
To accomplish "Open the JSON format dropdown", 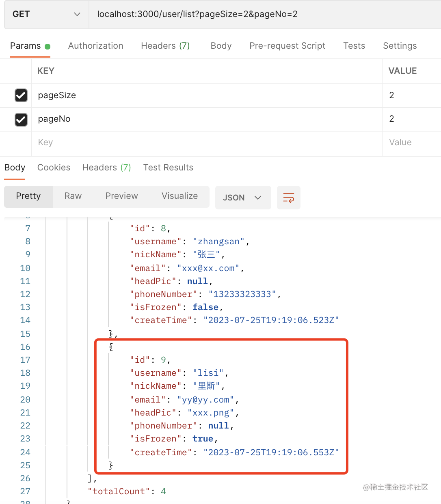I will [242, 198].
